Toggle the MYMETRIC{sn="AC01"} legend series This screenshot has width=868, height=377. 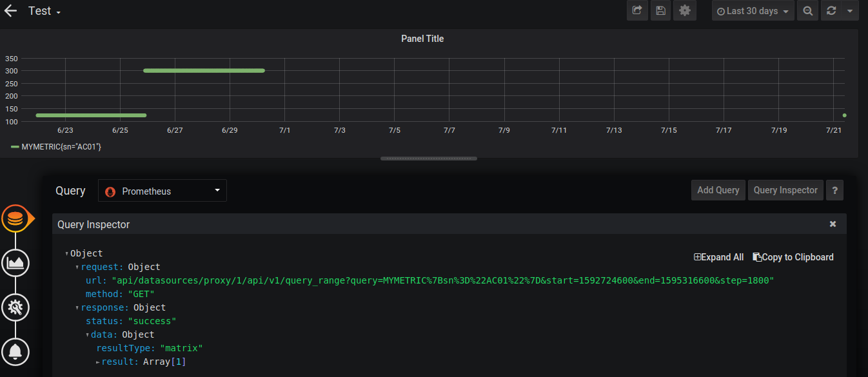point(61,147)
